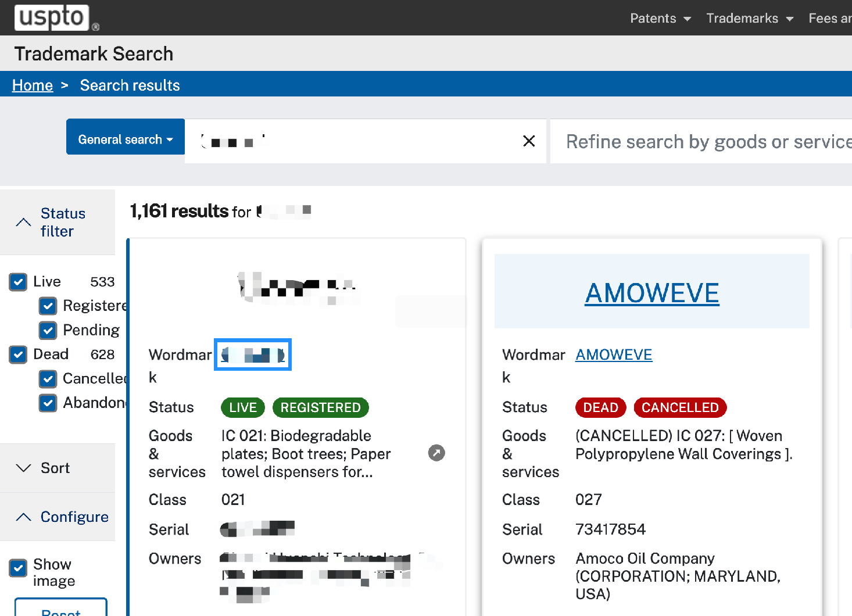Click the Dead count 628
Viewport: 852px width, 616px height.
(x=102, y=354)
